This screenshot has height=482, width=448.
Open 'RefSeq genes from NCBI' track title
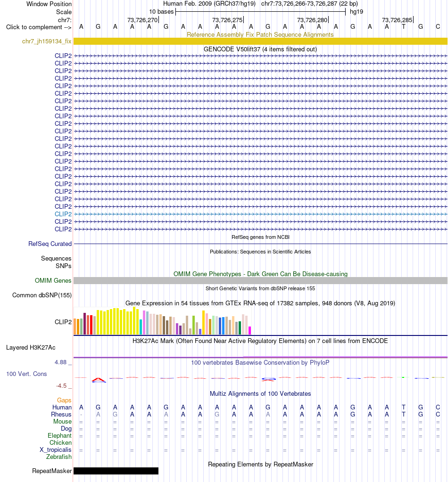point(260,237)
